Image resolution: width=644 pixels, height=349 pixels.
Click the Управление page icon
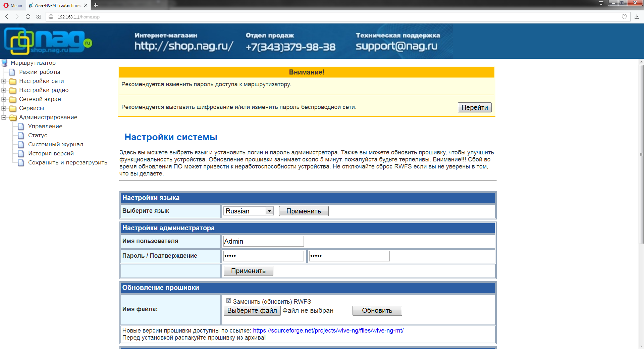coord(21,126)
